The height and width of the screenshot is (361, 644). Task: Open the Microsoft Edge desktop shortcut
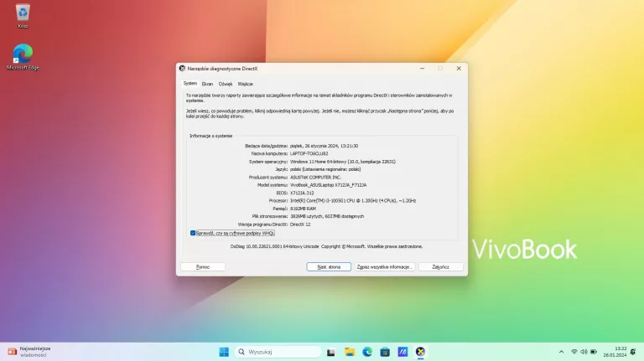click(x=23, y=57)
